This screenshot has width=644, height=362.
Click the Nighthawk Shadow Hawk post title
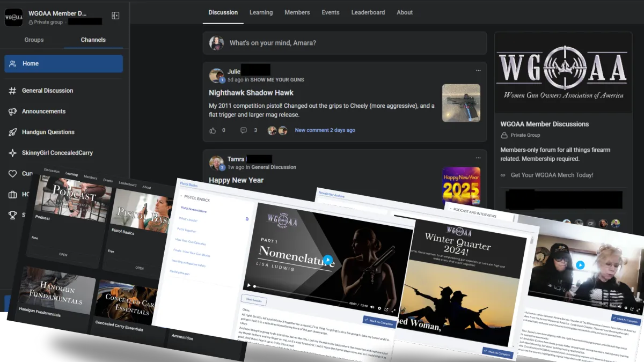coord(251,93)
